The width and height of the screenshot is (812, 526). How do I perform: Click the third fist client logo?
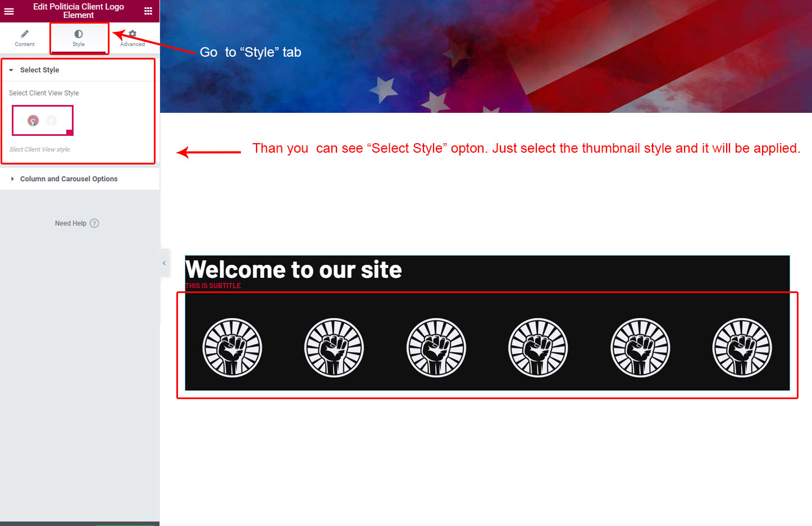[x=436, y=348]
